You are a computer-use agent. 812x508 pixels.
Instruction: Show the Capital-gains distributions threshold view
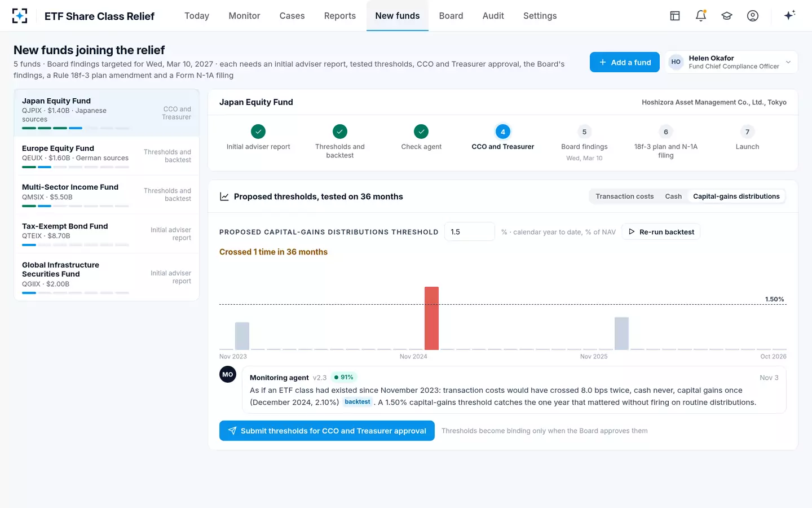[736, 196]
